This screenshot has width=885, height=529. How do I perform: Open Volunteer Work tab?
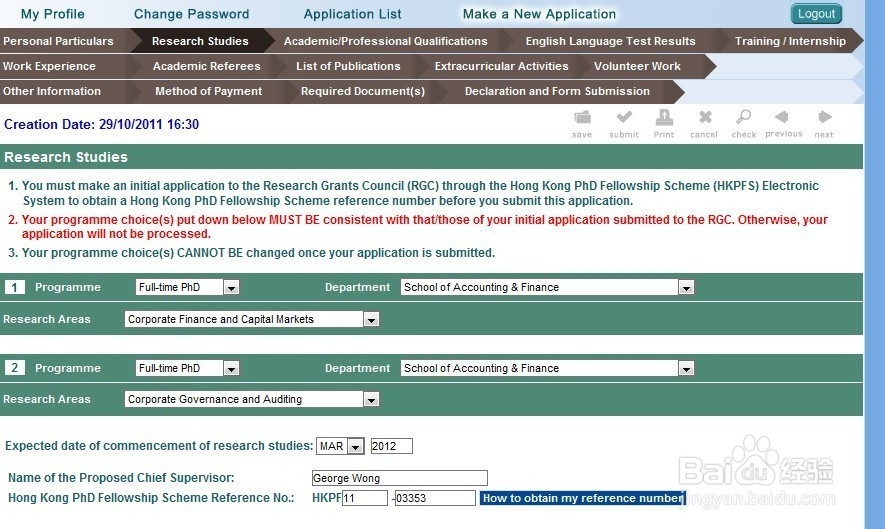pyautogui.click(x=637, y=66)
